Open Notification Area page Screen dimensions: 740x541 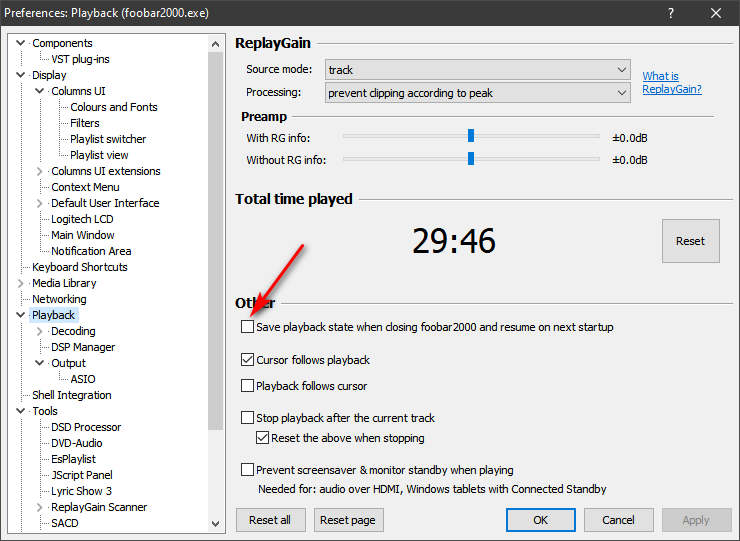coord(91,251)
